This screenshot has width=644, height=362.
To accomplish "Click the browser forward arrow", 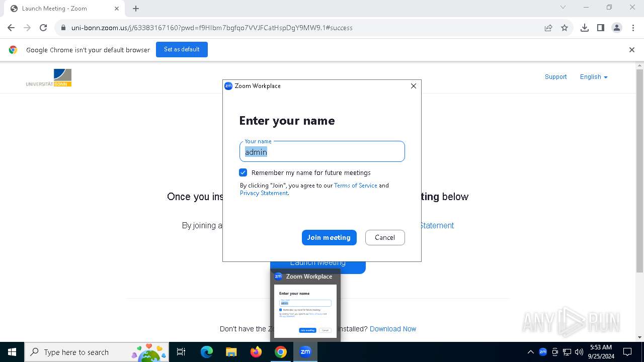I will (x=27, y=28).
